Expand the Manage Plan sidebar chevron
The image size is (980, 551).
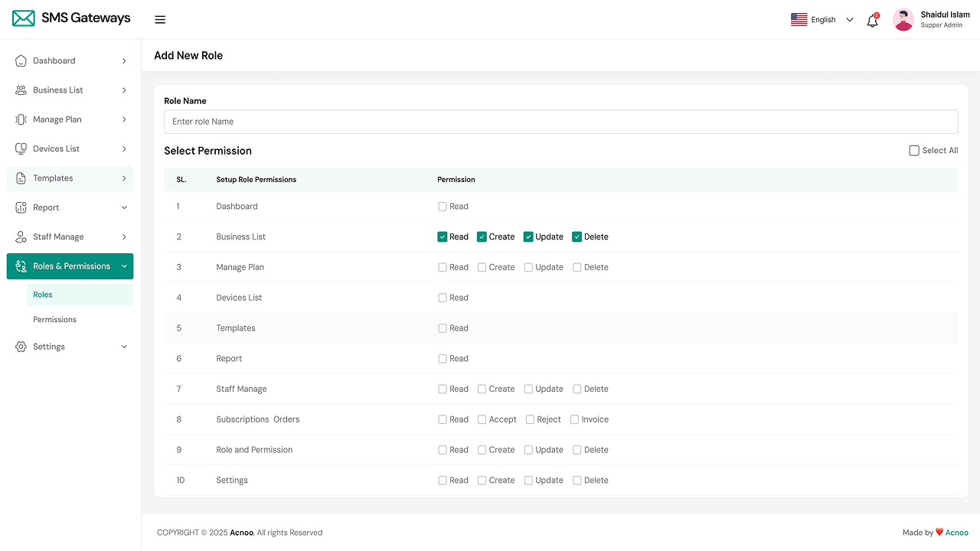[x=124, y=120]
